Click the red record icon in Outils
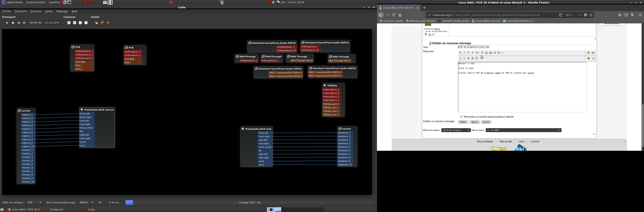The height and width of the screenshot is (212, 644). point(108,23)
